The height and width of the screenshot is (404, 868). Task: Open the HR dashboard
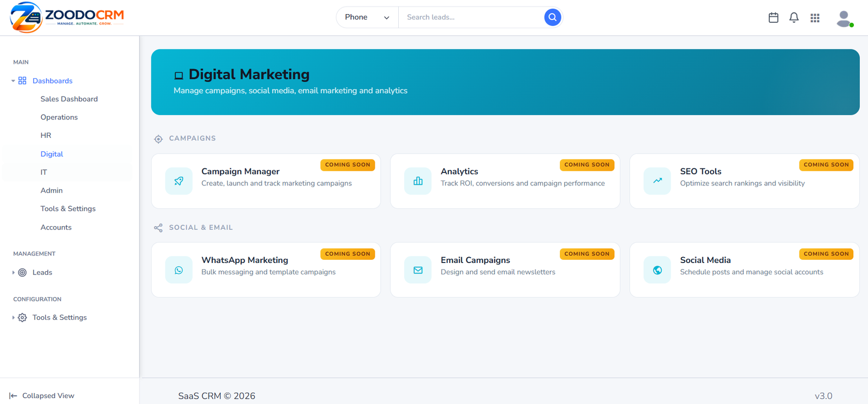coord(46,136)
